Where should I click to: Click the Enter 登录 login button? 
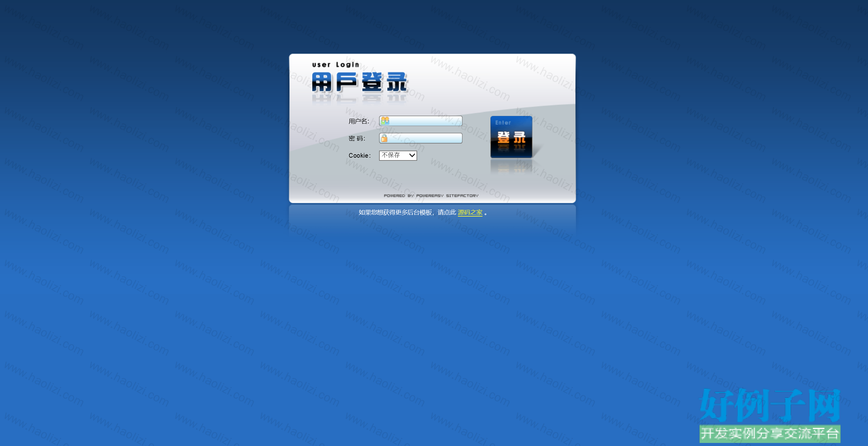pyautogui.click(x=511, y=137)
